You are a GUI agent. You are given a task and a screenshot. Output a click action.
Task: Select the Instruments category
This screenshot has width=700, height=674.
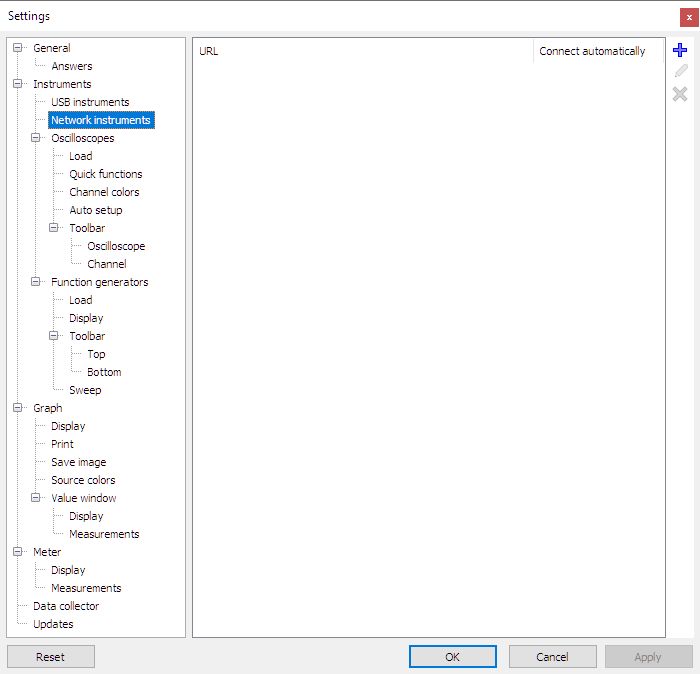(62, 84)
